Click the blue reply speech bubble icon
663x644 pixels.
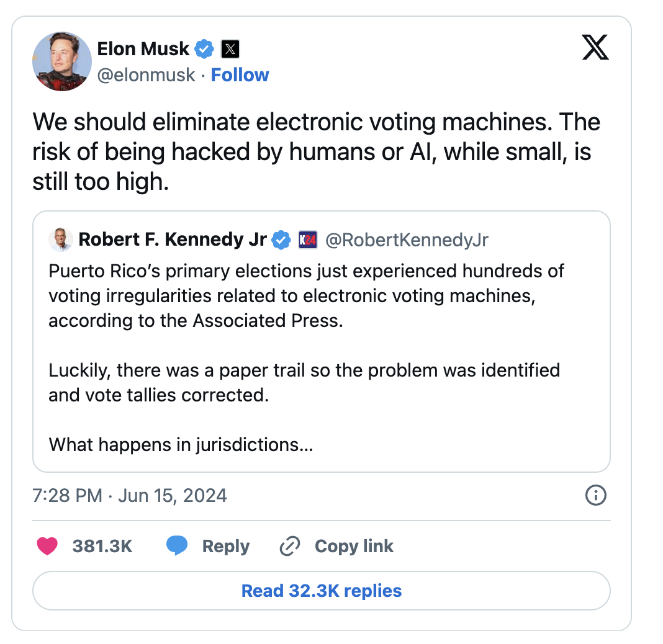[x=177, y=546]
